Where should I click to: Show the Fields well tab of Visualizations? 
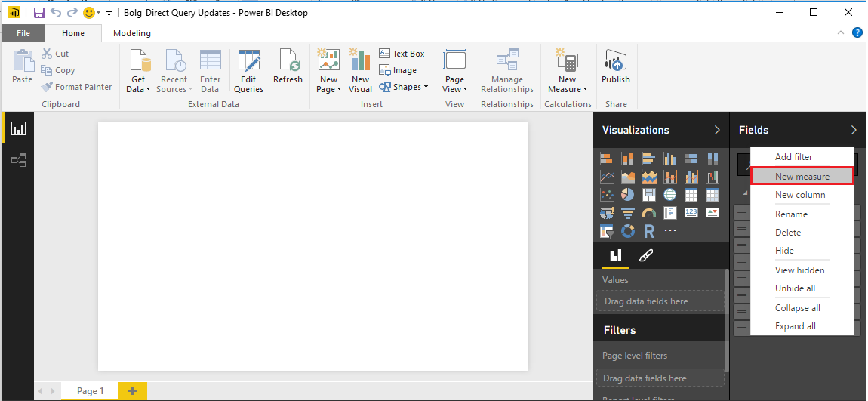click(616, 255)
